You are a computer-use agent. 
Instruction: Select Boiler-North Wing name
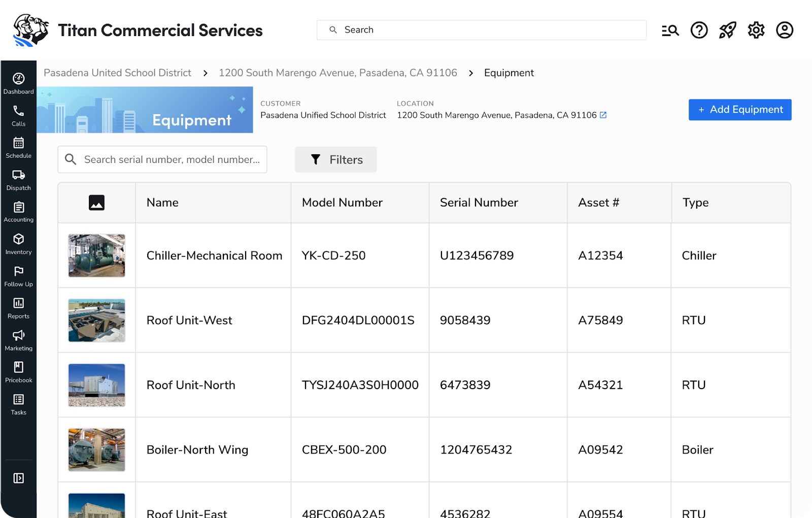click(x=197, y=450)
